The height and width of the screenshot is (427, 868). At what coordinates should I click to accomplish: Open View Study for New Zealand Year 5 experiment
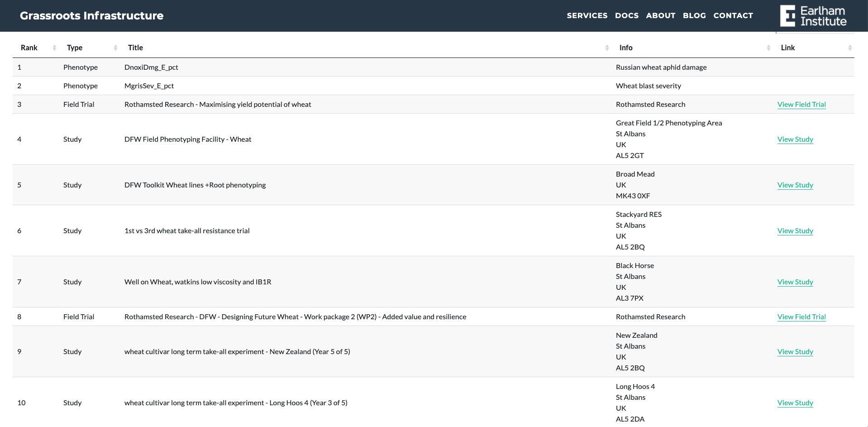click(x=795, y=351)
